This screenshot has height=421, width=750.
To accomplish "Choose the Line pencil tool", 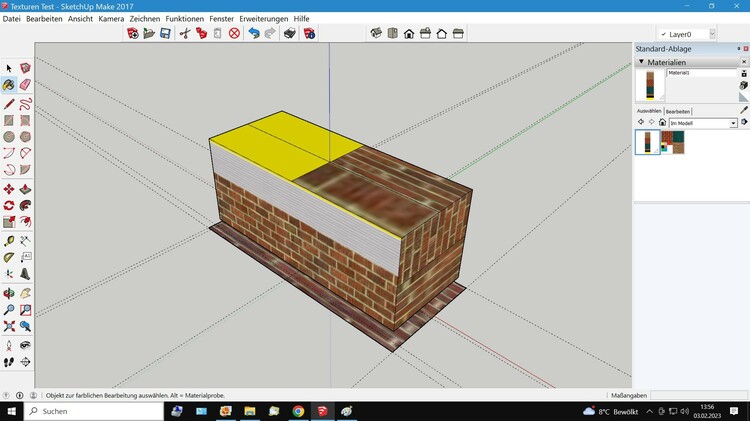I will coord(9,103).
